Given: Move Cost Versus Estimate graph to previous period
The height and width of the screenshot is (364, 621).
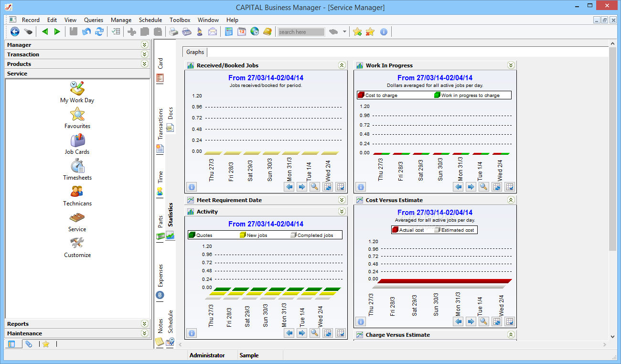Looking at the screenshot, I should point(459,321).
